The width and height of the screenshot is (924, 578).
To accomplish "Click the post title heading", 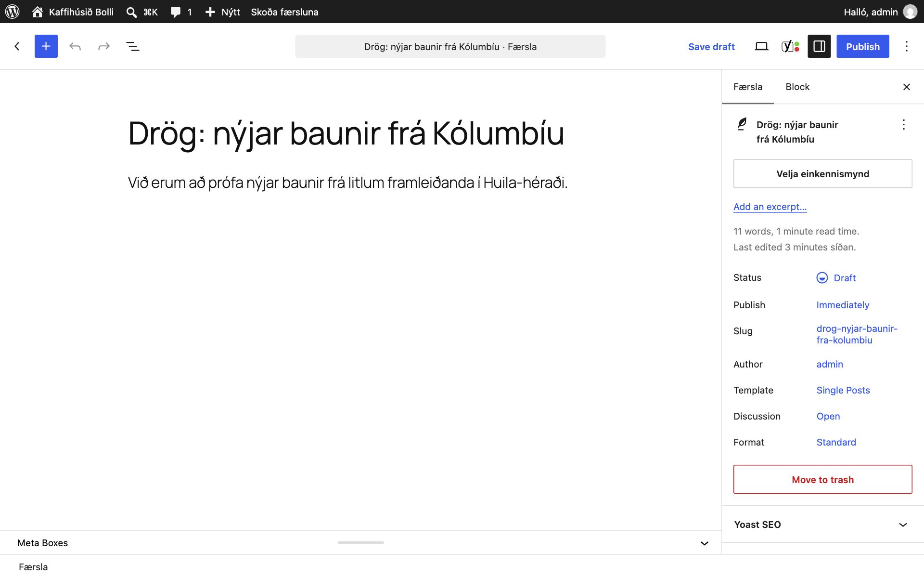I will pyautogui.click(x=346, y=133).
